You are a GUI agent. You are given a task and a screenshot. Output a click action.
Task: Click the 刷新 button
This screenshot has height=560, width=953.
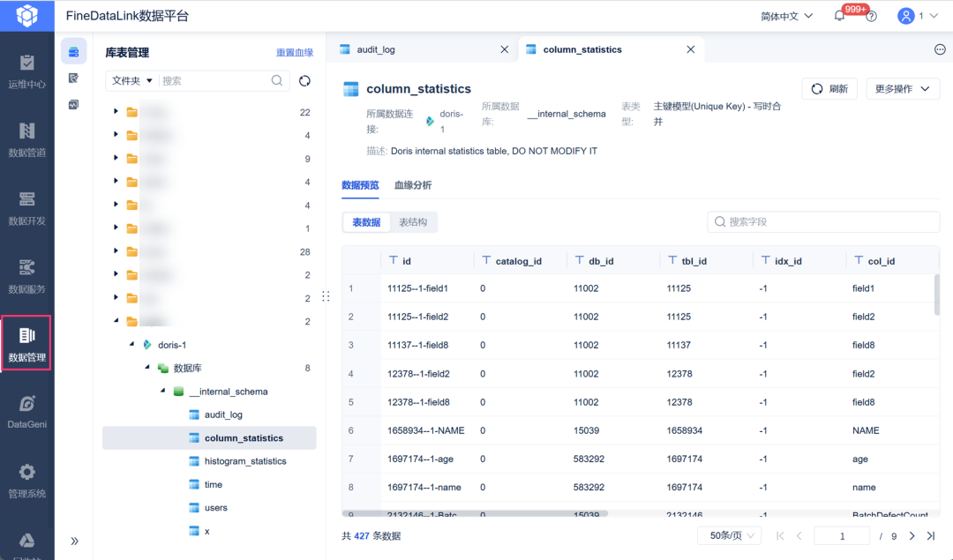tap(829, 89)
